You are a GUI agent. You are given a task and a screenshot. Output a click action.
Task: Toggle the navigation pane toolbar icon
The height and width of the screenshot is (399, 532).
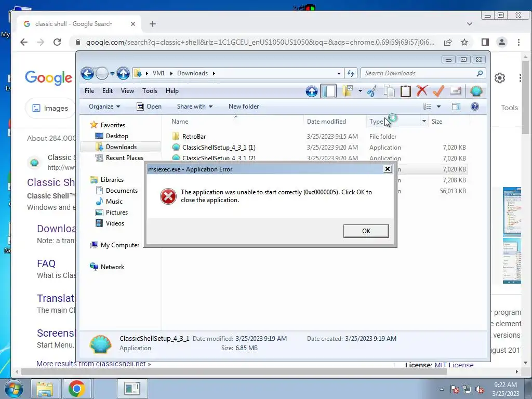[x=328, y=91]
